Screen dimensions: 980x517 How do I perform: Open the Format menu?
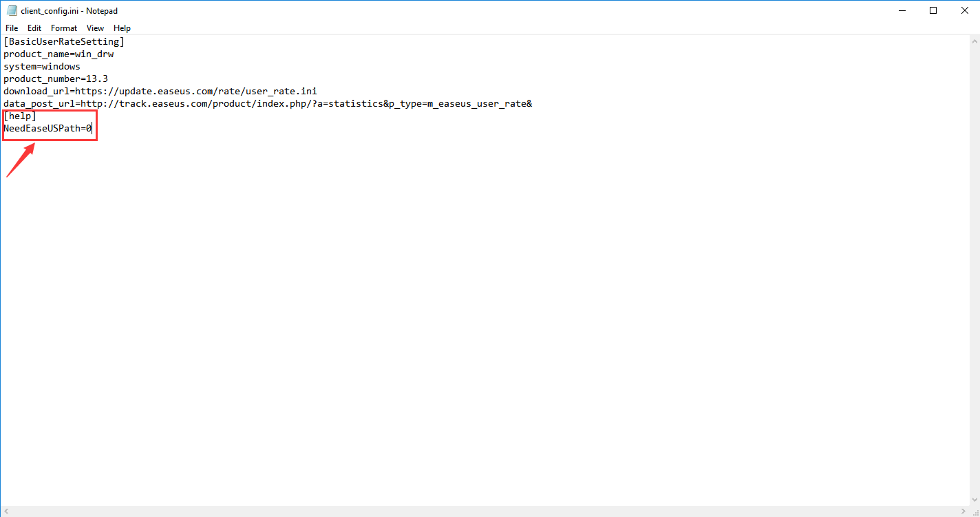[x=64, y=28]
